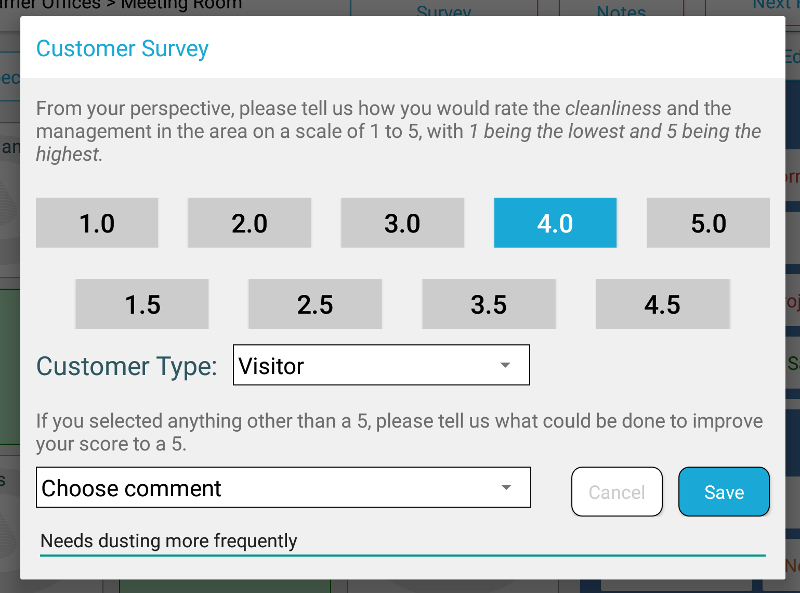The image size is (800, 593).
Task: Click the comment text field
Action: 400,541
